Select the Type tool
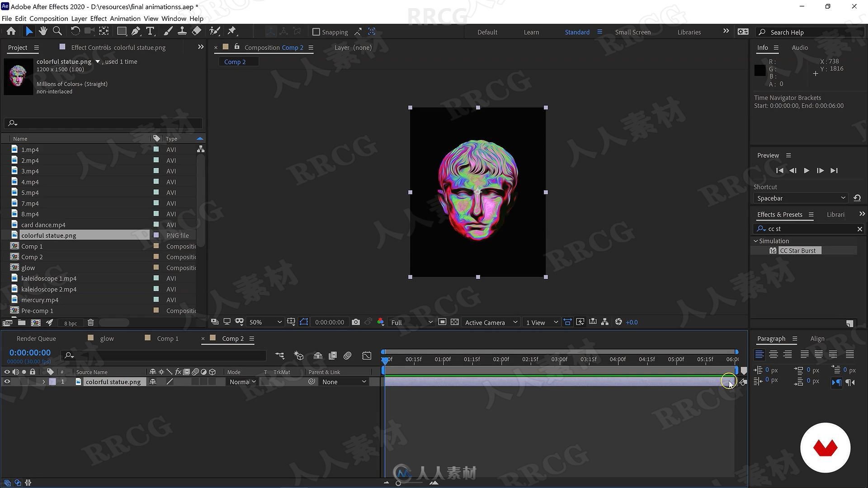The width and height of the screenshot is (868, 488). pos(150,31)
